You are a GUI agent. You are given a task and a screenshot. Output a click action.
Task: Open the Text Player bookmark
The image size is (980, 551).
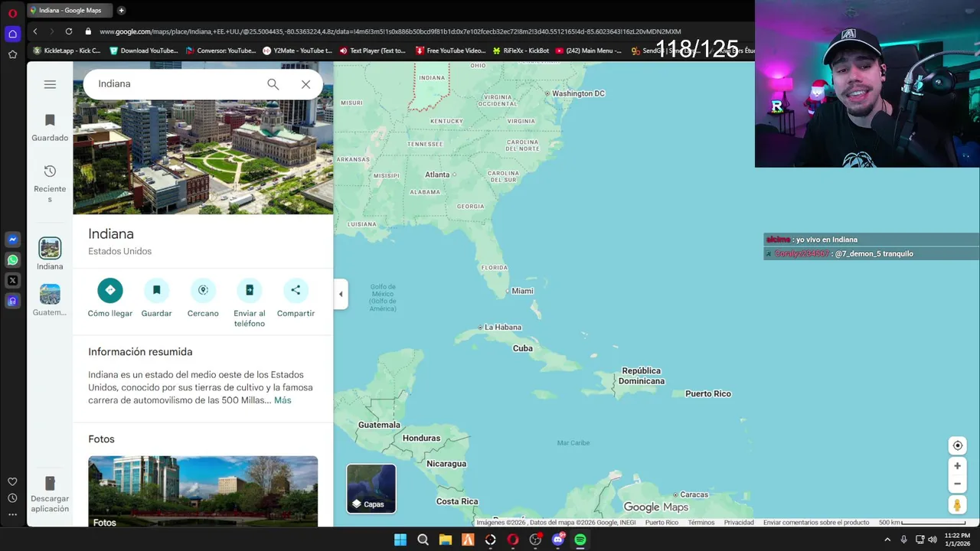coord(373,51)
